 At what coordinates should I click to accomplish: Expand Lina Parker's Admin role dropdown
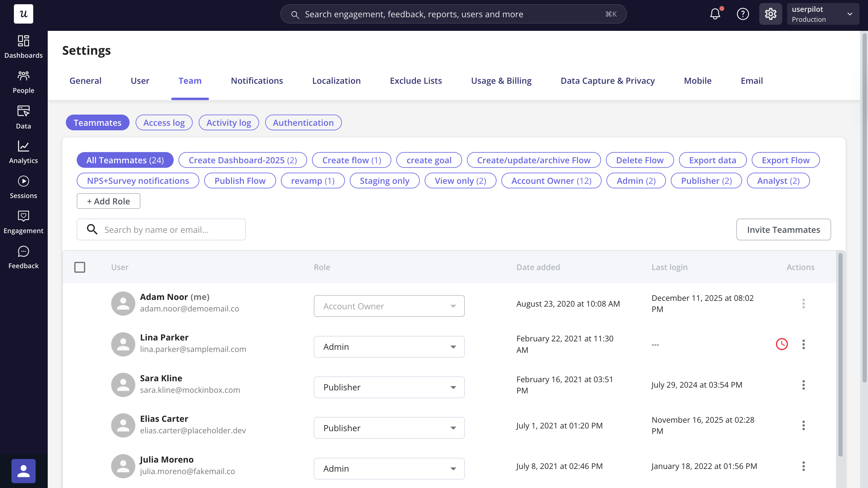click(x=389, y=347)
